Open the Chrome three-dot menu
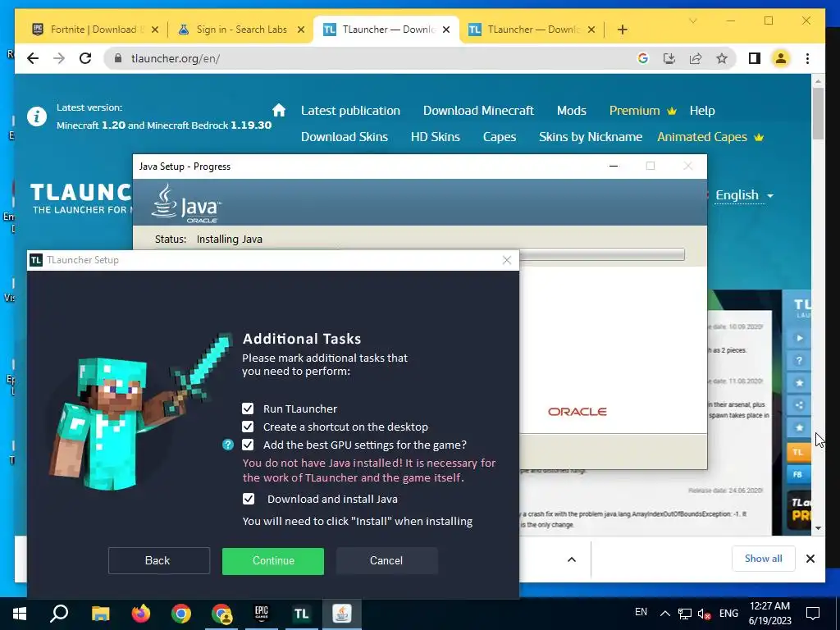 point(807,58)
